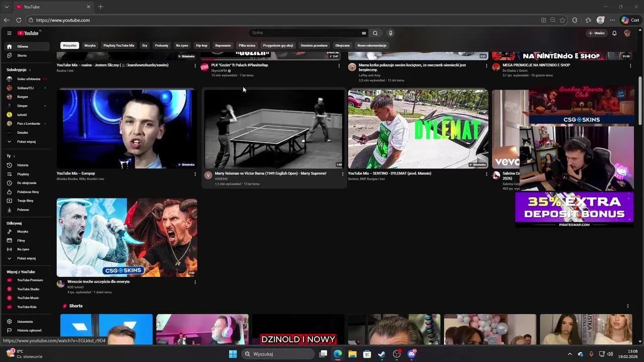The width and height of the screenshot is (644, 362).
Task: Open Historia in the sidebar
Action: point(26,165)
